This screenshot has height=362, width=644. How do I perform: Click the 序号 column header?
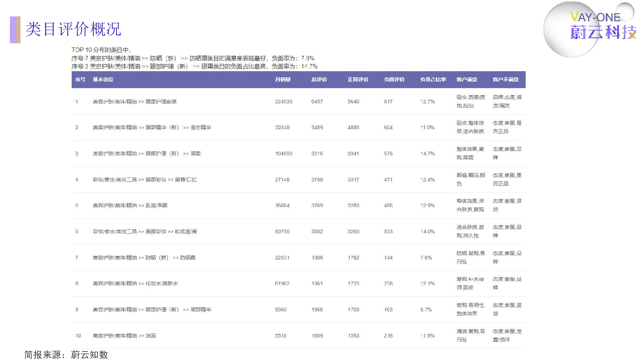80,80
